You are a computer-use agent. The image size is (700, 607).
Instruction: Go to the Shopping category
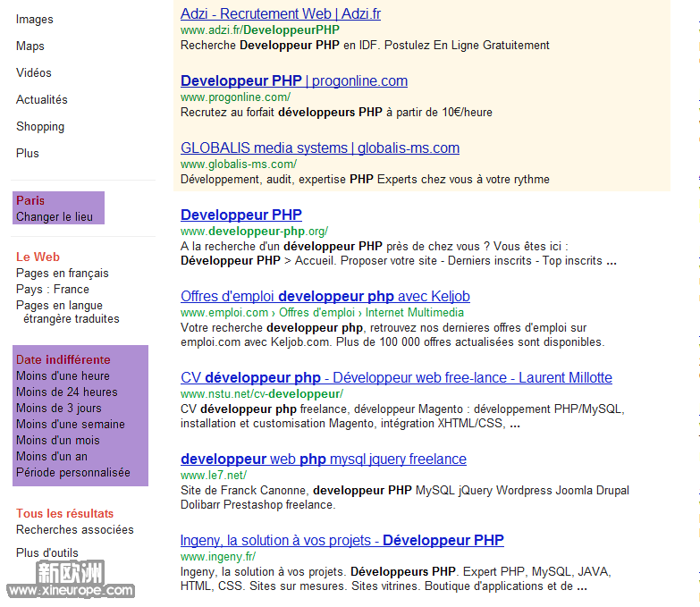[x=40, y=127]
